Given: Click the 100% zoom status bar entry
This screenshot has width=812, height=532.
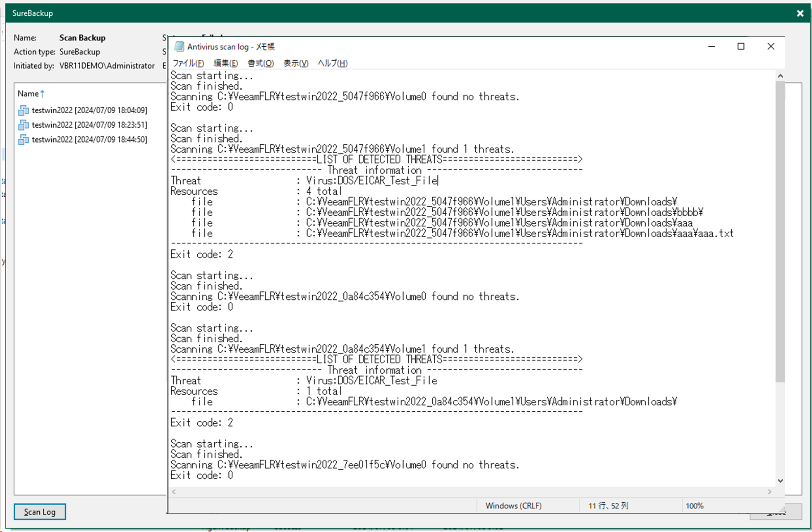Looking at the screenshot, I should coord(695,506).
